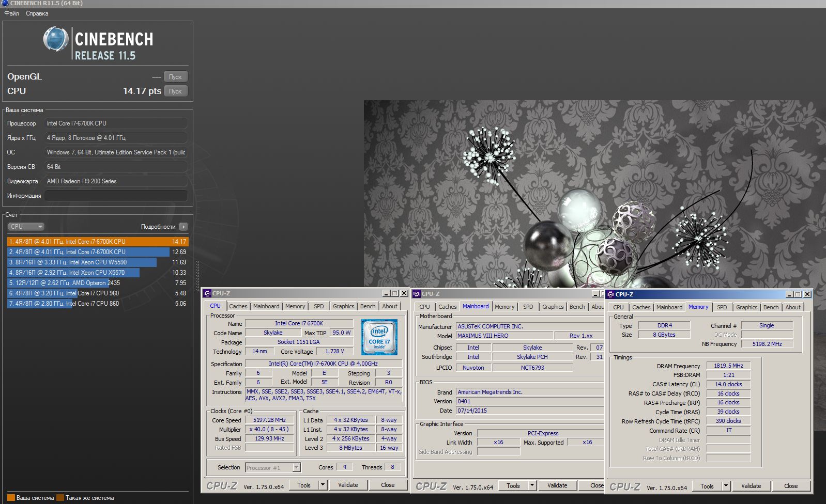
Task: Click Tools button in the CPU tab window
Action: coord(304,485)
